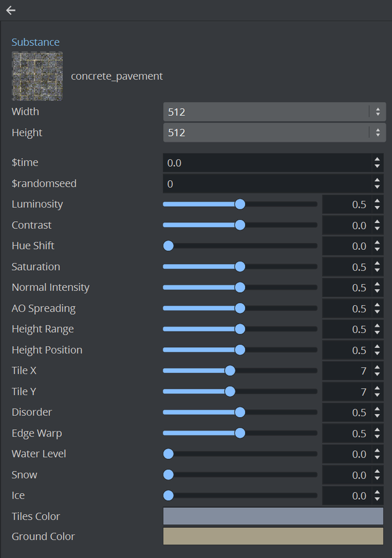Click the Edge Warp slider handle

coord(240,433)
